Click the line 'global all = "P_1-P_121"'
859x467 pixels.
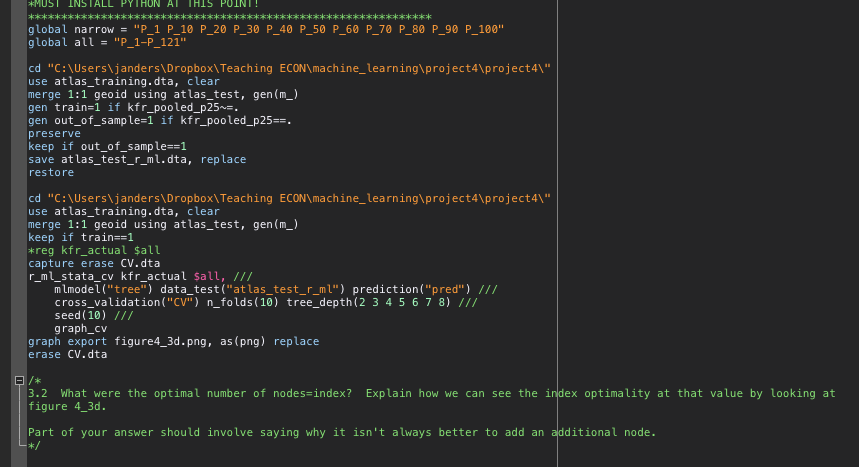pos(107,42)
